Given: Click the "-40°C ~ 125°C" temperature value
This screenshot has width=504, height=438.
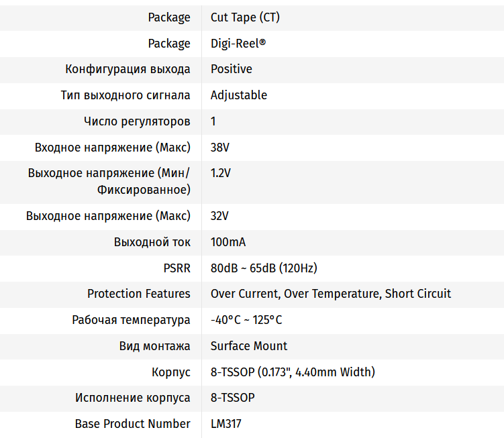Looking at the screenshot, I should 246,320.
